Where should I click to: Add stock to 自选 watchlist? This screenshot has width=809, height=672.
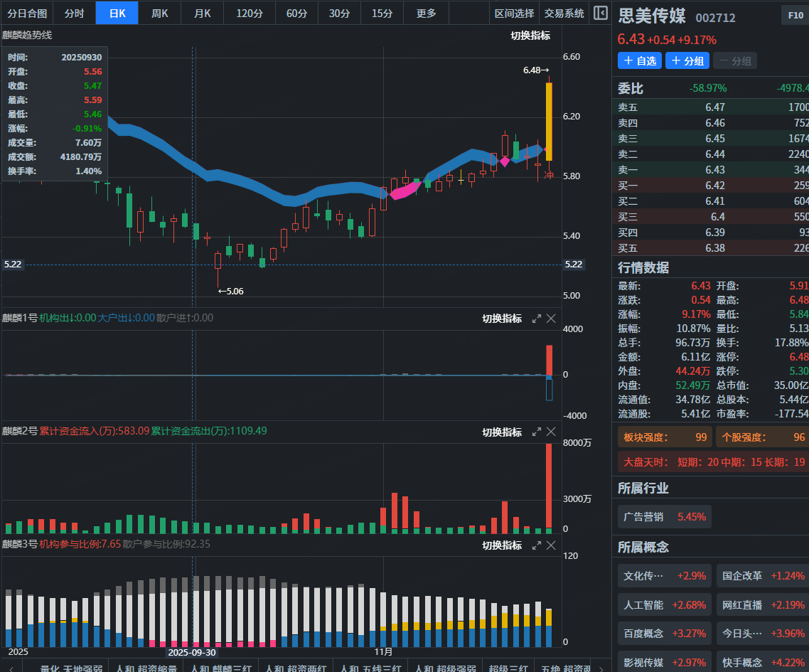click(639, 61)
